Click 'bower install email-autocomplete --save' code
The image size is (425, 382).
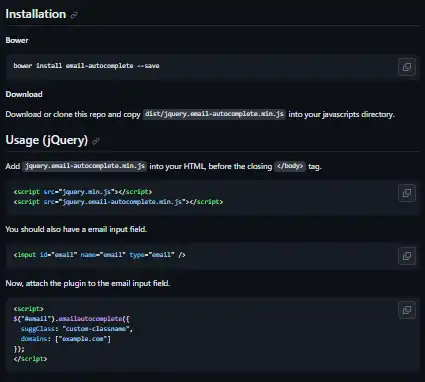[86, 66]
